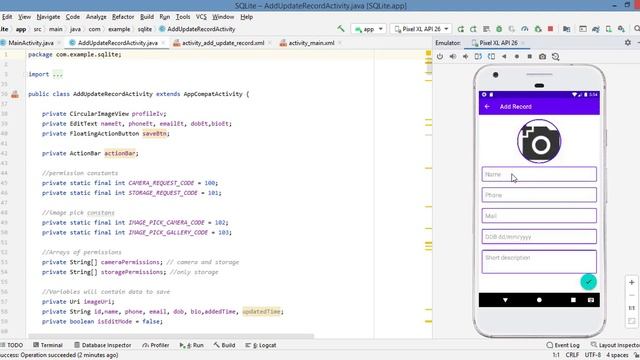
Task: Click the Apply Code Changes icon
Action: 486,29
